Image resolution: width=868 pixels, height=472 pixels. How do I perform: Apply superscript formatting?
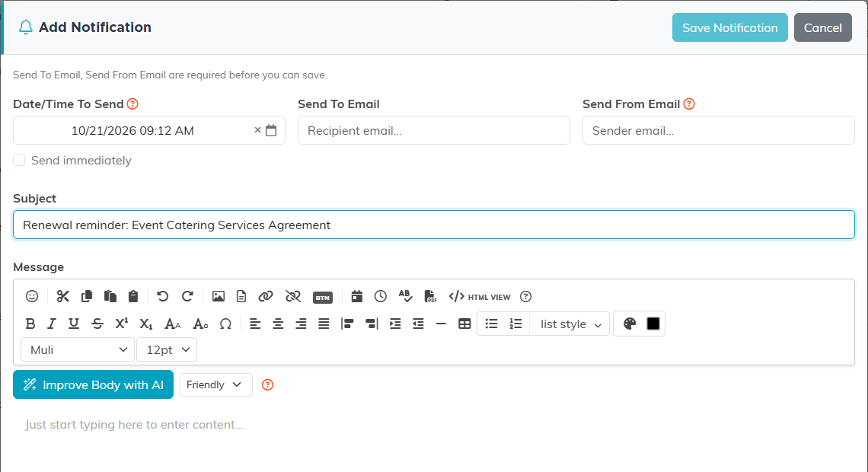(121, 324)
